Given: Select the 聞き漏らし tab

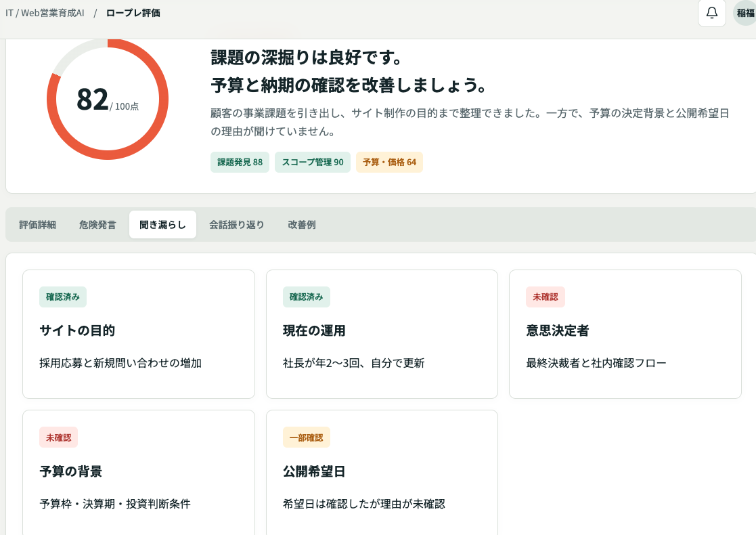Looking at the screenshot, I should click(x=162, y=225).
